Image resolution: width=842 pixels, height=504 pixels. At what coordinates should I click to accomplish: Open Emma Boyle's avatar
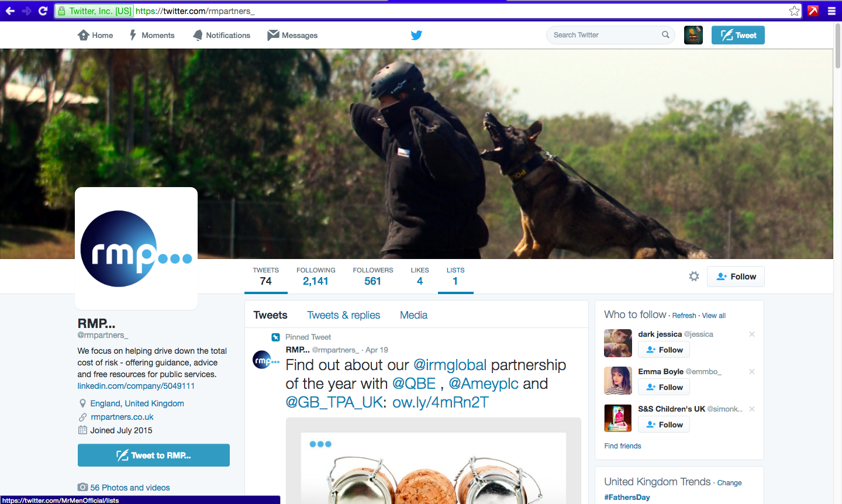pyautogui.click(x=618, y=381)
